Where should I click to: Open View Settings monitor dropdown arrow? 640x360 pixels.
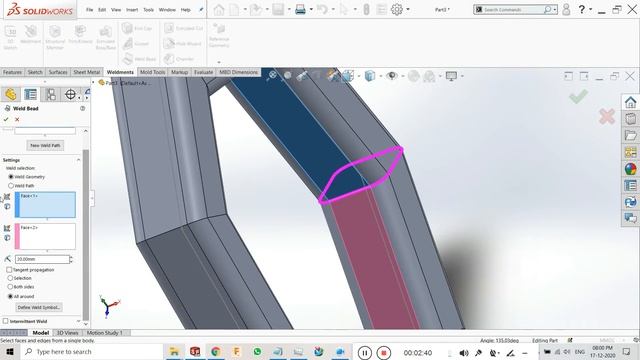pos(462,76)
